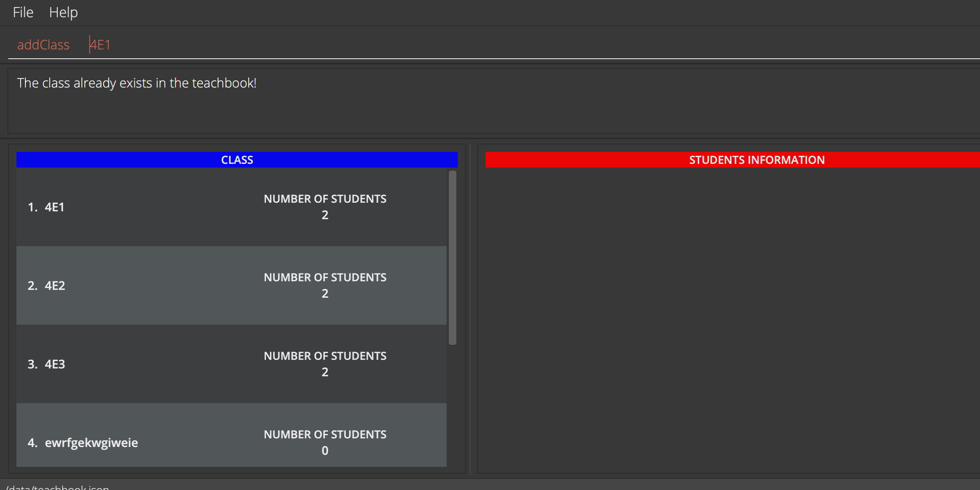The height and width of the screenshot is (490, 980).
Task: Click the class list vertical scrollbar thumb
Action: click(x=452, y=258)
